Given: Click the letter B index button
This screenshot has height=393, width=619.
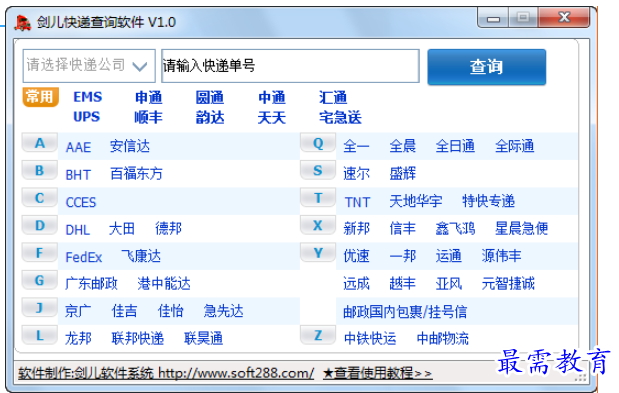Looking at the screenshot, I should pyautogui.click(x=39, y=170).
